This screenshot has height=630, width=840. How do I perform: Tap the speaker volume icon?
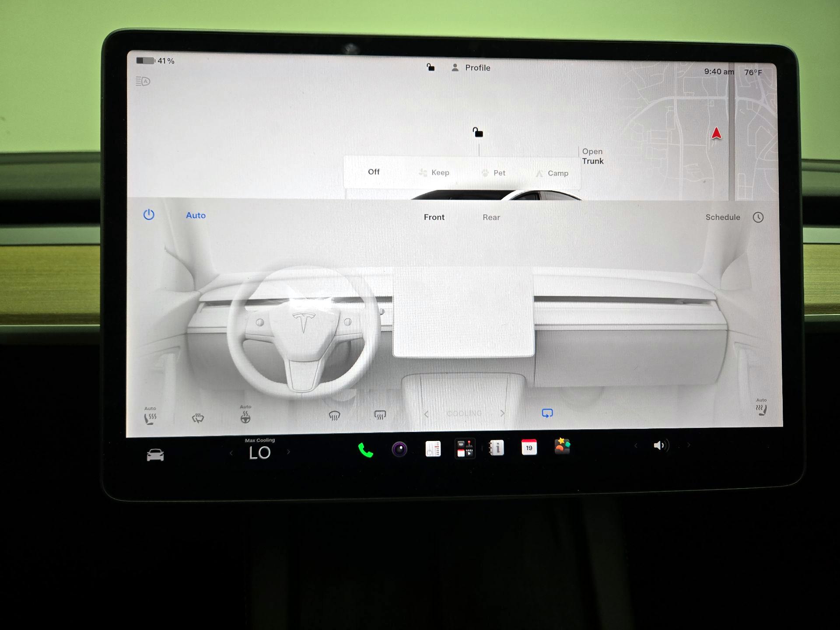(x=661, y=445)
